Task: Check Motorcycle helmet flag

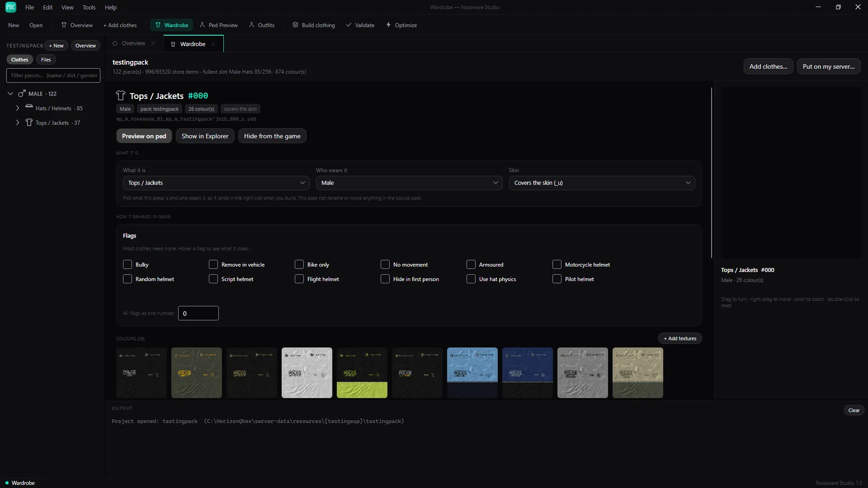Action: tap(557, 264)
